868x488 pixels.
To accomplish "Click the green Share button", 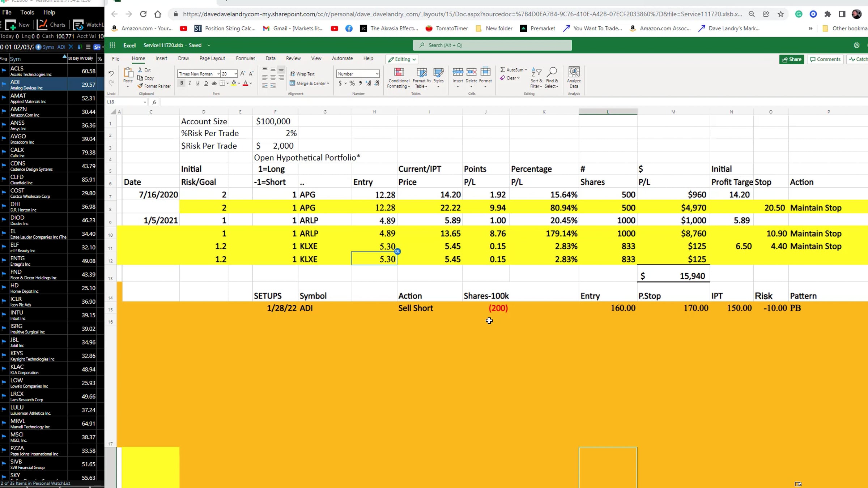I will 792,59.
